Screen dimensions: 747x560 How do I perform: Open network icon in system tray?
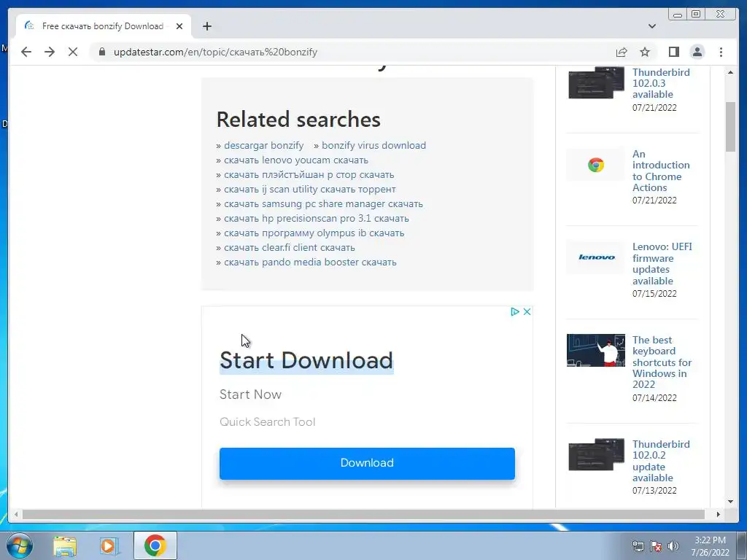tap(638, 546)
